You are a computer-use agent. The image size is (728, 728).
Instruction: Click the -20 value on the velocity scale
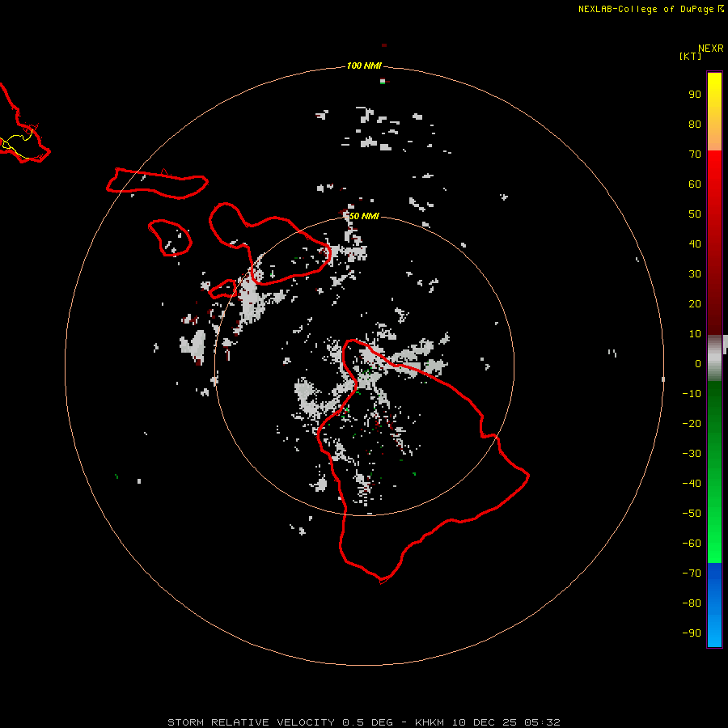[x=692, y=423]
